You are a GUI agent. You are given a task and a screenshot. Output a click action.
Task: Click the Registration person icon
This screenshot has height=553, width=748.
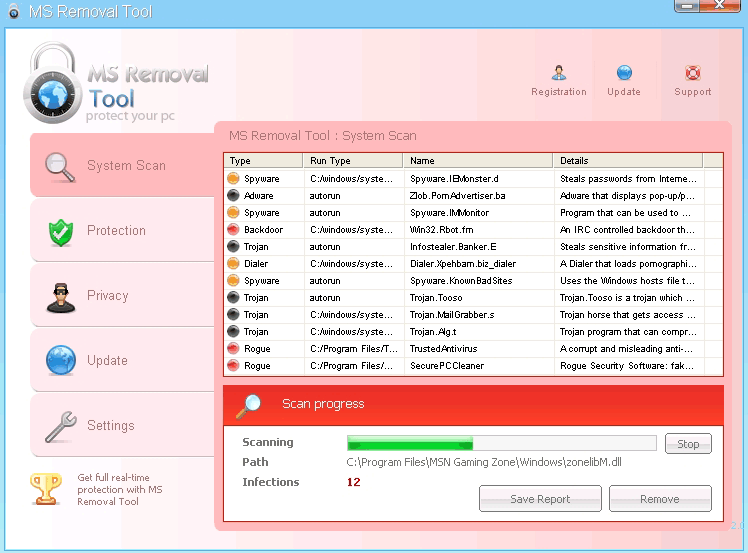[559, 73]
